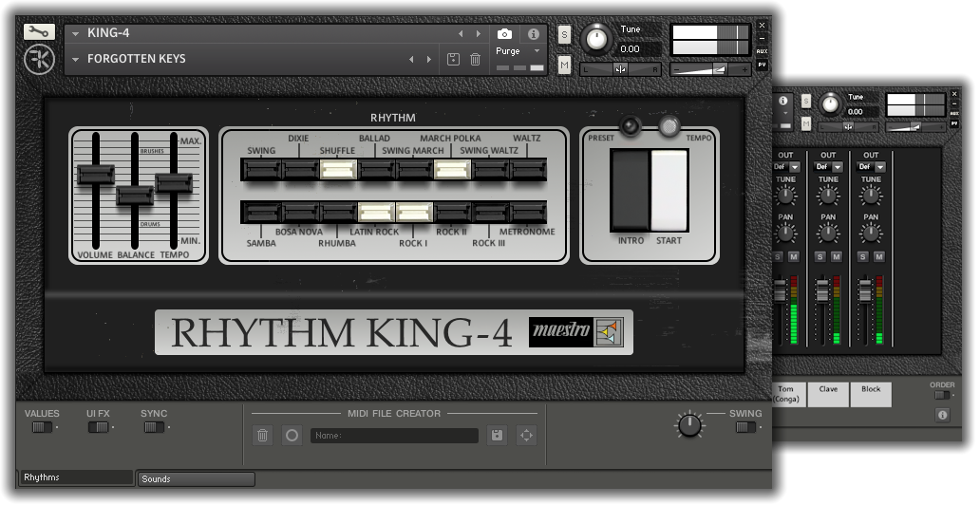Toggle the VALUES switch
This screenshot has width=980, height=505.
pyautogui.click(x=43, y=427)
